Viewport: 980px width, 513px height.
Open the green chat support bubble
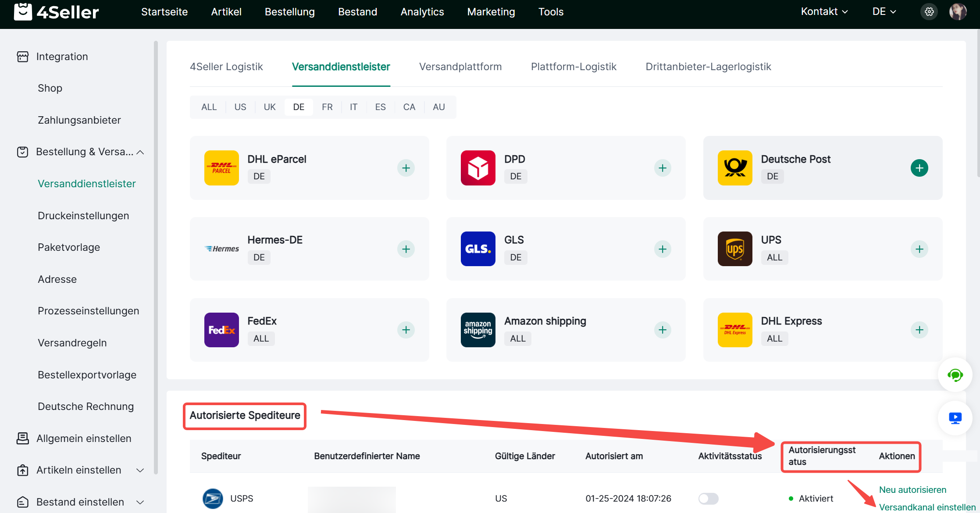pos(955,375)
